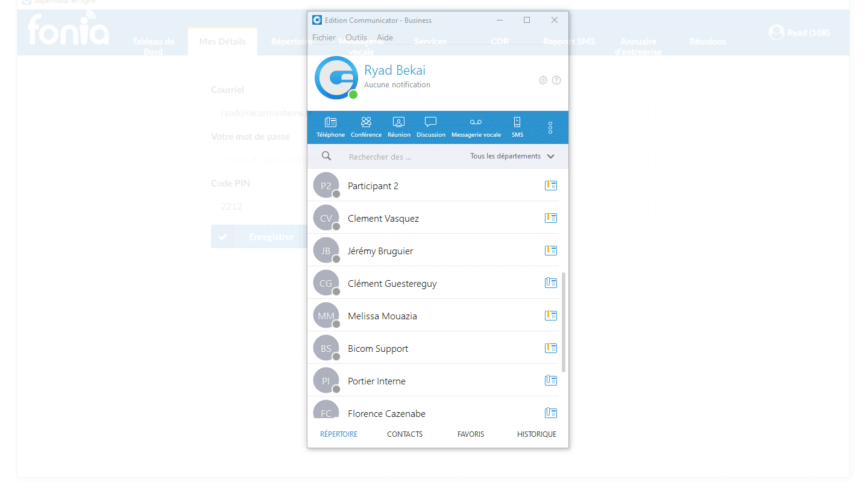
Task: Click the CG avatar of Clément Guestereguy
Action: point(326,283)
